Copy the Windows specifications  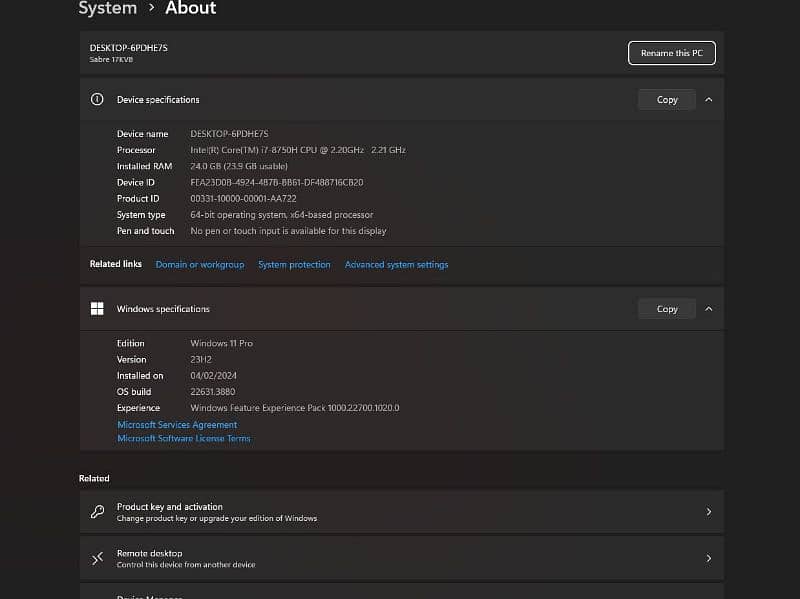point(667,309)
